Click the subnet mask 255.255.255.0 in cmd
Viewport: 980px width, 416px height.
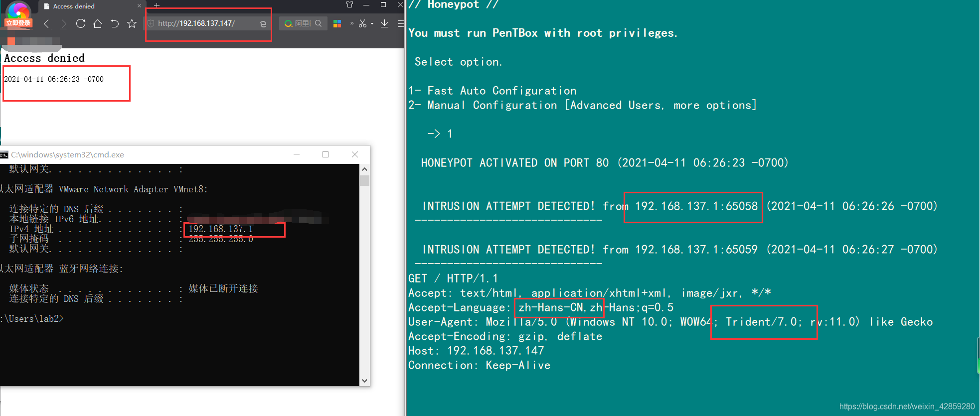click(x=220, y=239)
